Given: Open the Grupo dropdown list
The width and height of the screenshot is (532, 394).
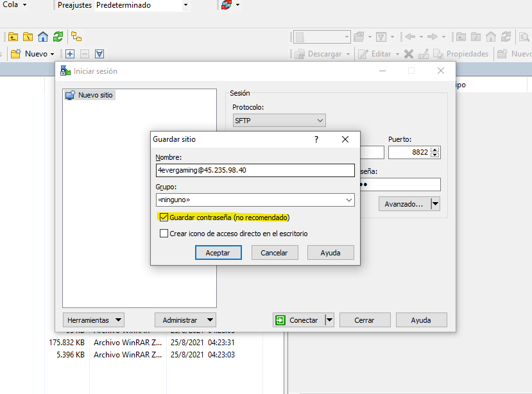Looking at the screenshot, I should coord(348,200).
